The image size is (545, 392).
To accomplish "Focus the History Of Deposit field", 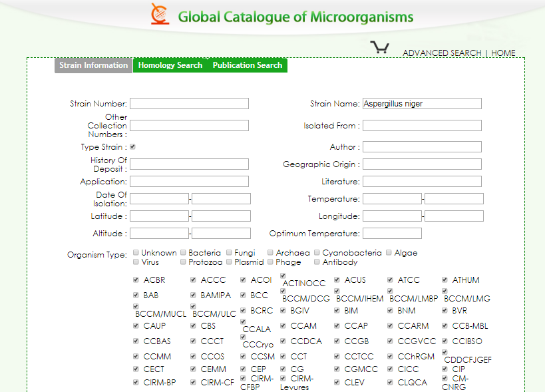I will click(189, 164).
